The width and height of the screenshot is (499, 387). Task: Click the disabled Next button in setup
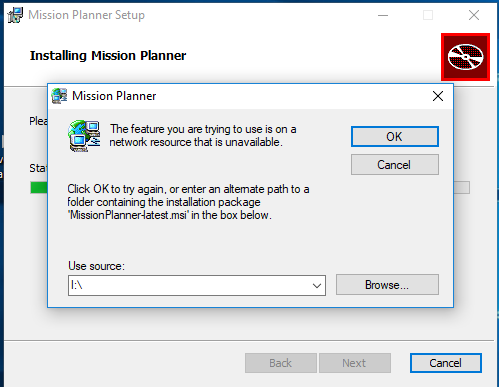click(355, 363)
